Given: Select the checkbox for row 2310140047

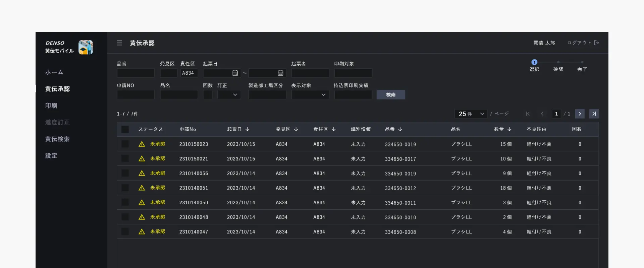Looking at the screenshot, I should coord(125,231).
